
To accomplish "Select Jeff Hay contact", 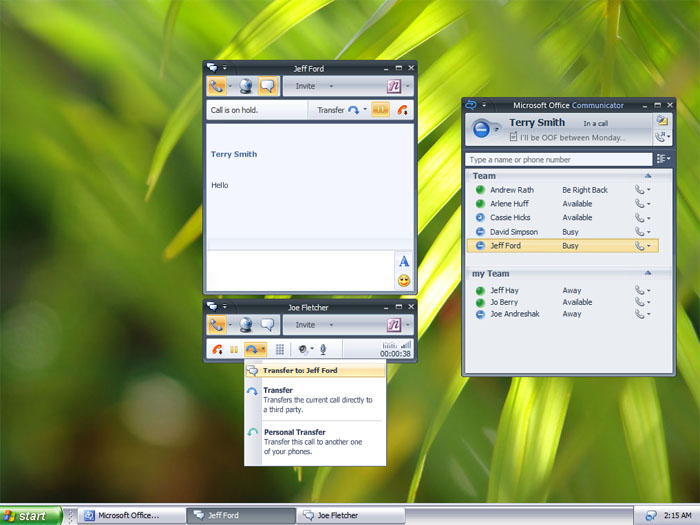I will pos(562,290).
